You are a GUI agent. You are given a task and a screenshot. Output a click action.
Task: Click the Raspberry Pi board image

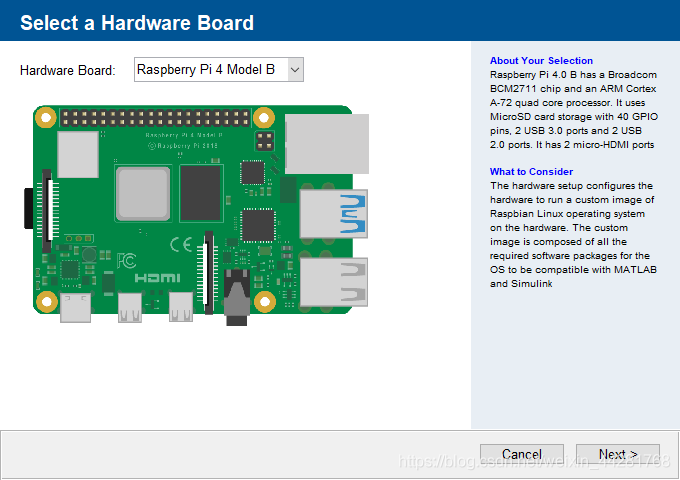(196, 215)
